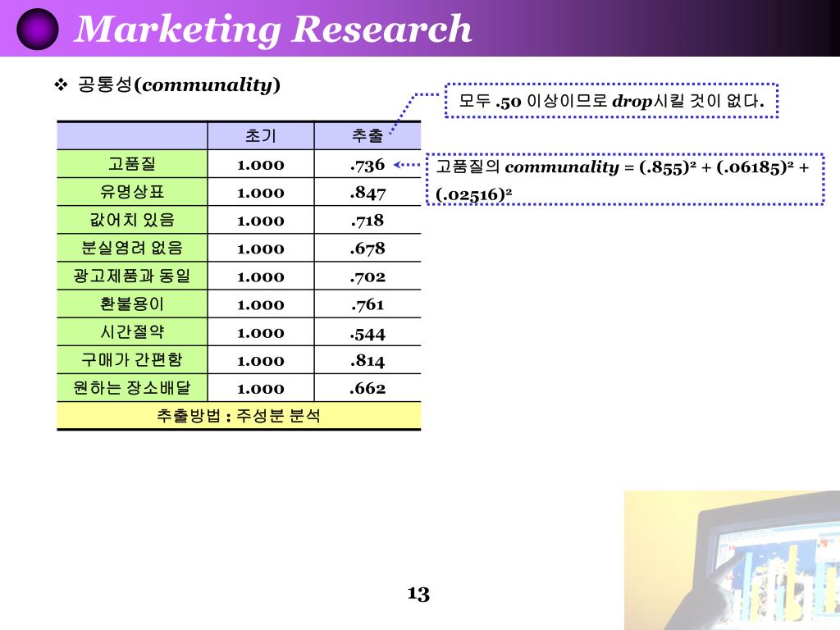Click the 1.000 initial value for 시간절약
840x630 pixels.
pos(260,333)
